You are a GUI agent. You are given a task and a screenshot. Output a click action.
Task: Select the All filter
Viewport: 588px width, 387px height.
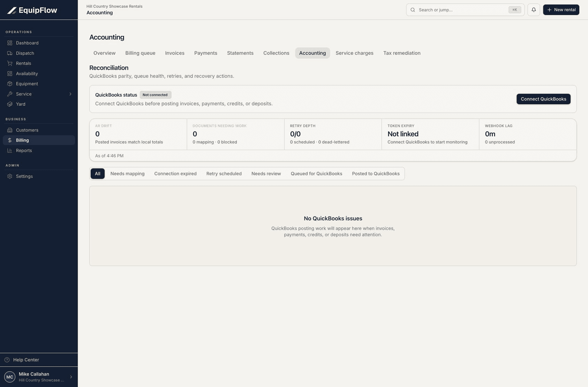coord(98,174)
